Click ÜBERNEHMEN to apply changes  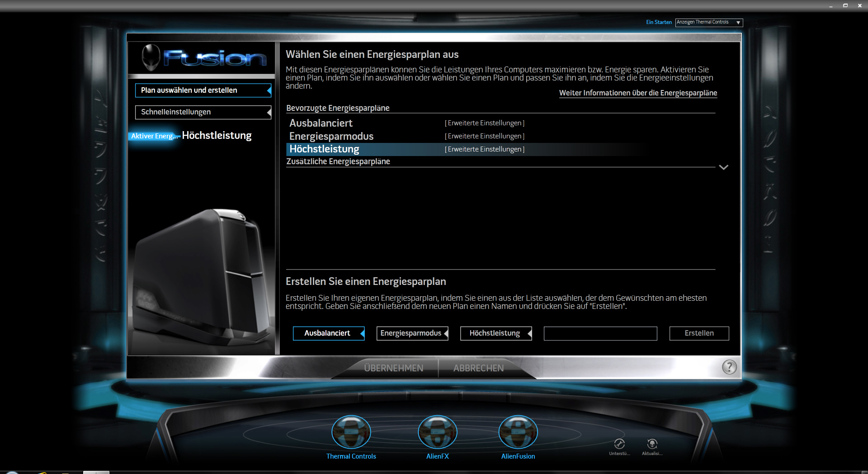pyautogui.click(x=394, y=368)
